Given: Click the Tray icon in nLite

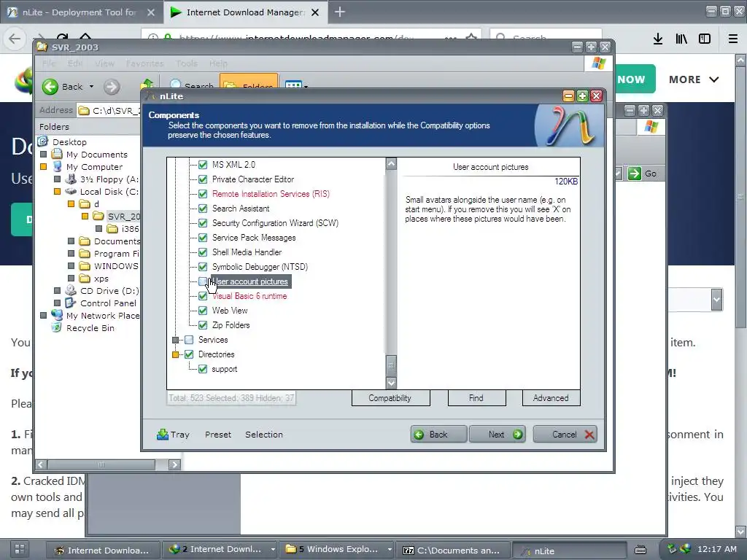Looking at the screenshot, I should click(x=163, y=435).
